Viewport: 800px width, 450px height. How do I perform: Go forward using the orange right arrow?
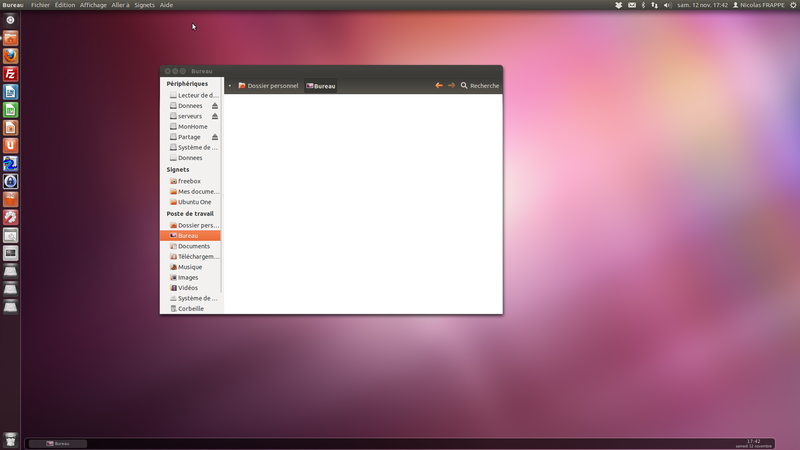click(452, 86)
